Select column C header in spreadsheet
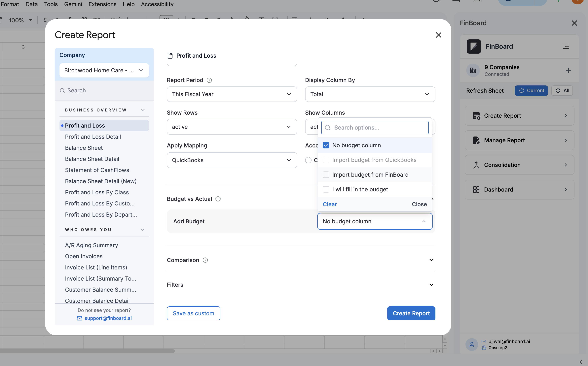Screen dimensions: 588x366 pyautogui.click(x=23, y=47)
